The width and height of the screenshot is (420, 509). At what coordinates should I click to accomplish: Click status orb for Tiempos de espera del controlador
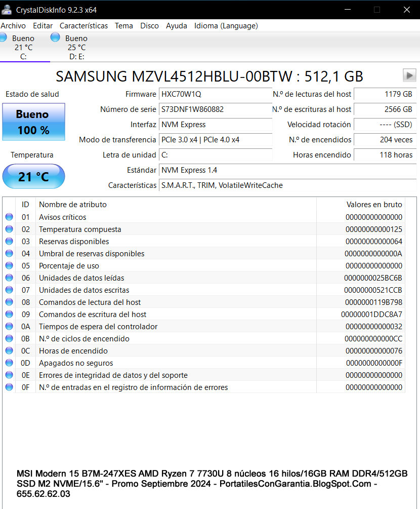coord(9,326)
